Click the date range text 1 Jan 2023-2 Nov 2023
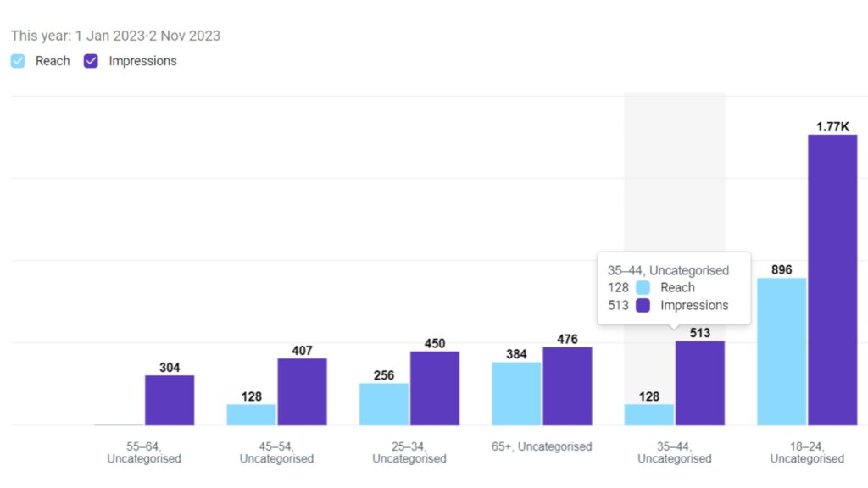The height and width of the screenshot is (488, 868). (x=147, y=36)
